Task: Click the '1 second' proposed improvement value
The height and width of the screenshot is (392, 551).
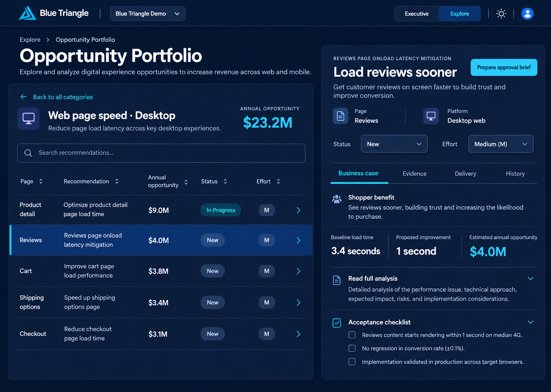Action: 416,251
